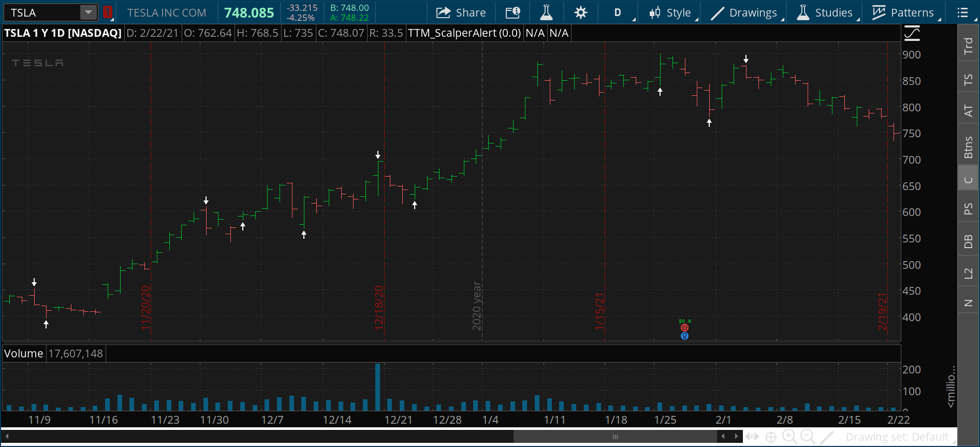Click the zoom in magnifier icon
980x447 pixels.
click(x=789, y=437)
